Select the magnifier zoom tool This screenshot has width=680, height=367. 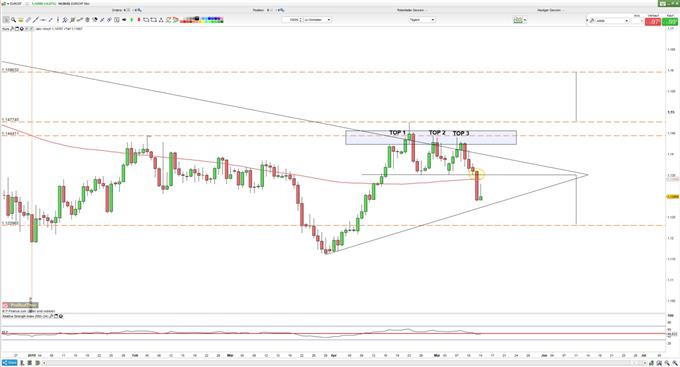pos(13,20)
